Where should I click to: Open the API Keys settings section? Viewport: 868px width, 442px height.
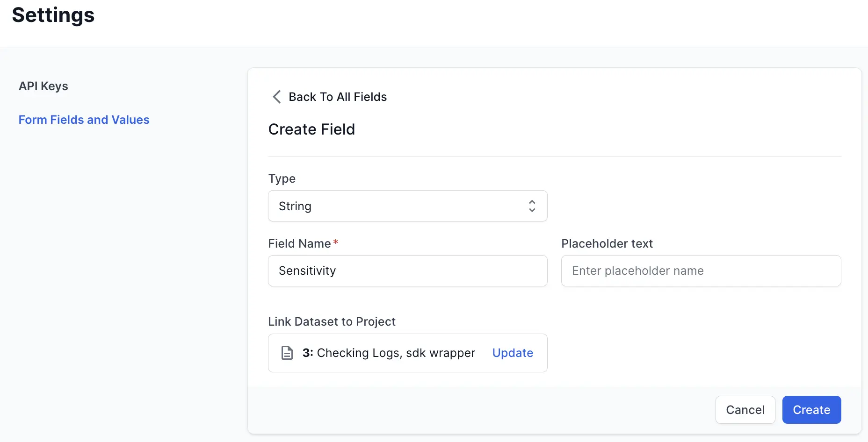click(x=43, y=86)
